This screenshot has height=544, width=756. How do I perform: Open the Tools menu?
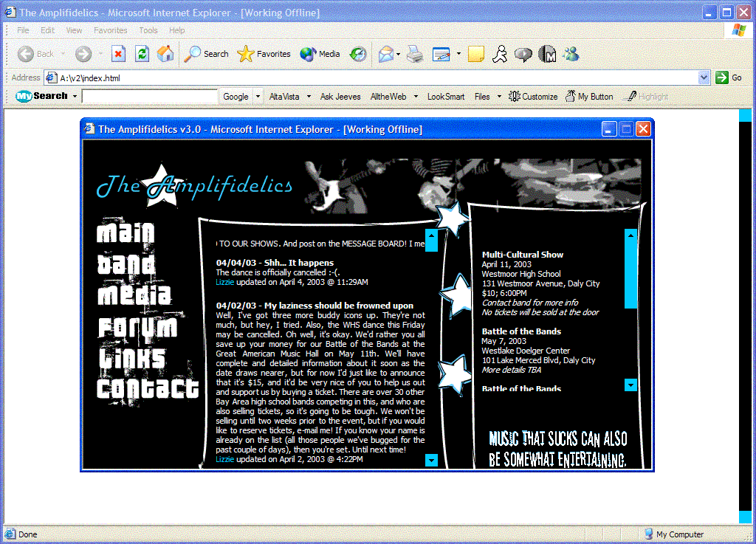(148, 30)
